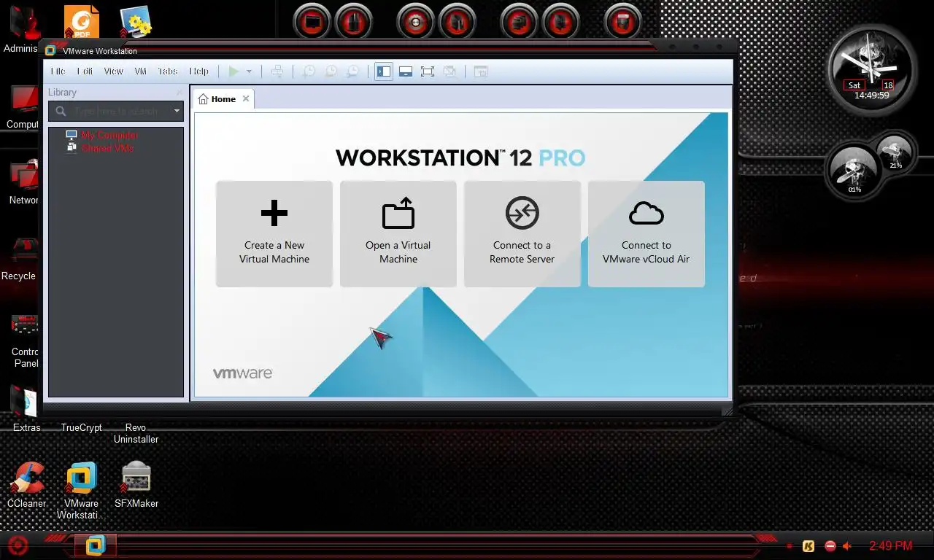Open the TrueCrypt desktop icon

point(81,427)
